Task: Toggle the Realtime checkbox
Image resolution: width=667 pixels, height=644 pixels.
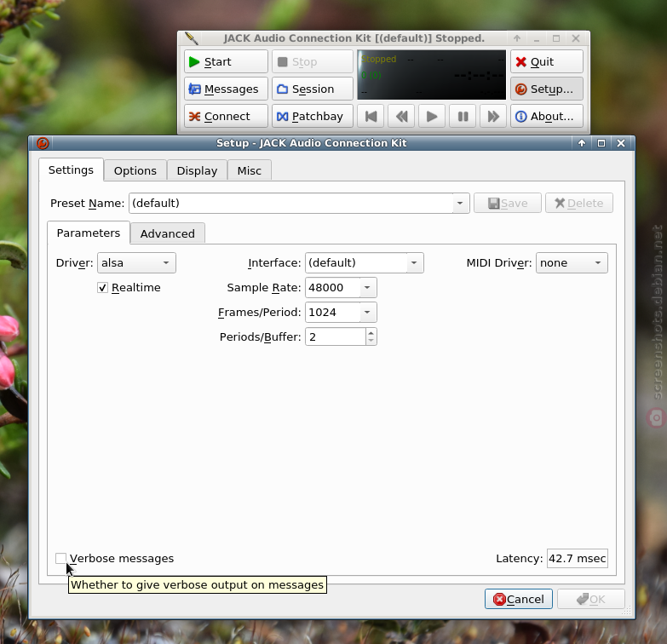Action: point(102,288)
